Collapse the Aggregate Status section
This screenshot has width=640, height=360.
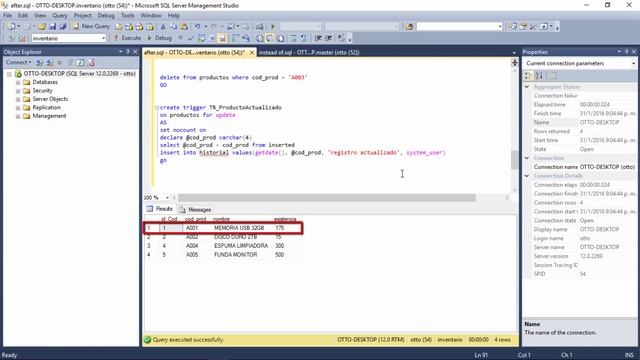coord(527,87)
